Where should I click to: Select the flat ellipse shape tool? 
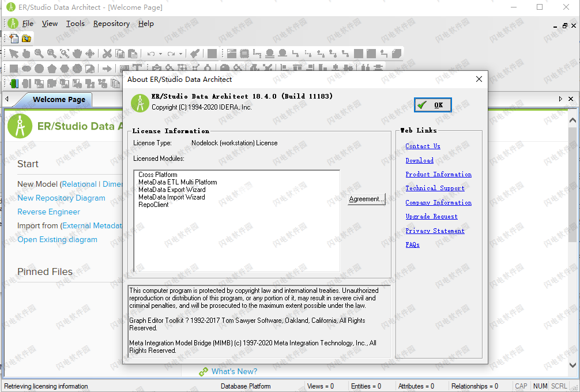coord(27,69)
